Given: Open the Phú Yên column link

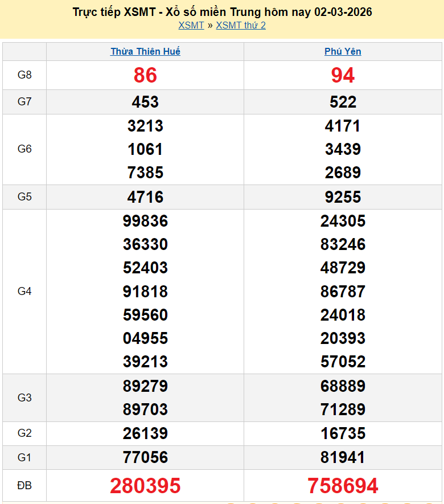Looking at the screenshot, I should [x=343, y=51].
